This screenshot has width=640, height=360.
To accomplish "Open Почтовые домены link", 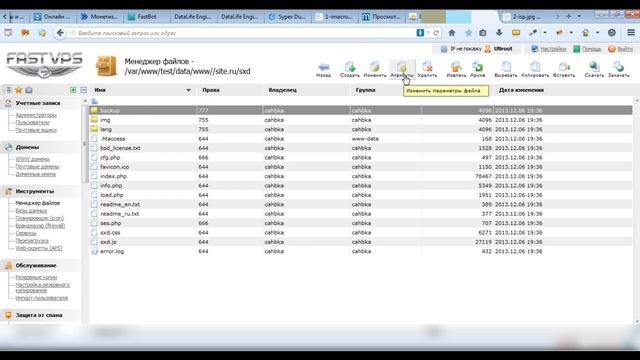I will pos(37,167).
